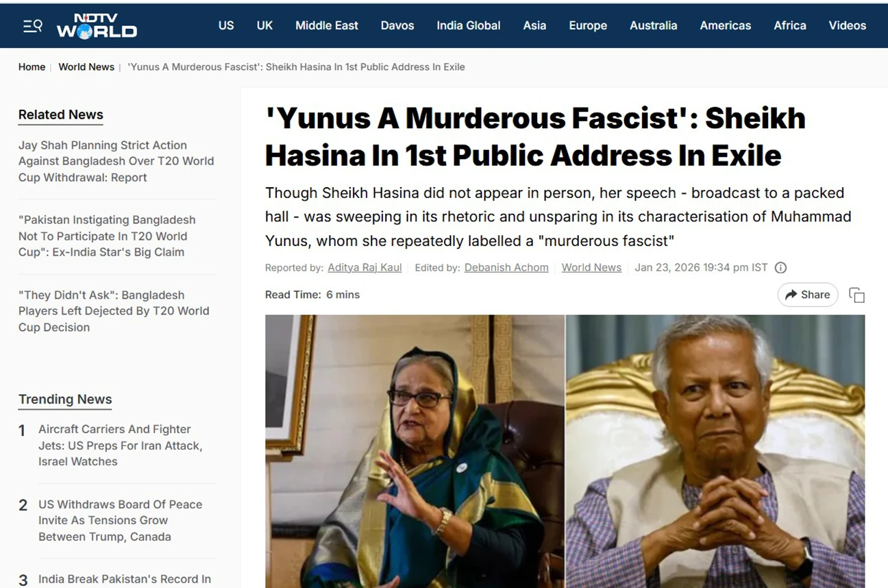This screenshot has width=888, height=588.
Task: Read Jay Shah Planning Strict Action story
Action: pos(116,161)
